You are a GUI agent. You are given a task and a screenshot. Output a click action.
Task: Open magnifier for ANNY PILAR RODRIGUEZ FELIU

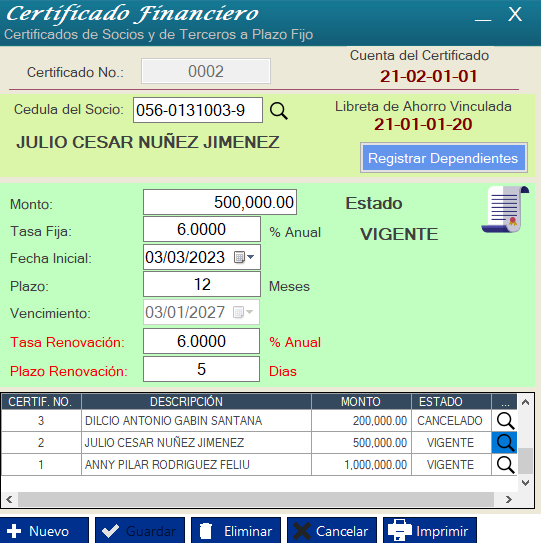point(505,465)
